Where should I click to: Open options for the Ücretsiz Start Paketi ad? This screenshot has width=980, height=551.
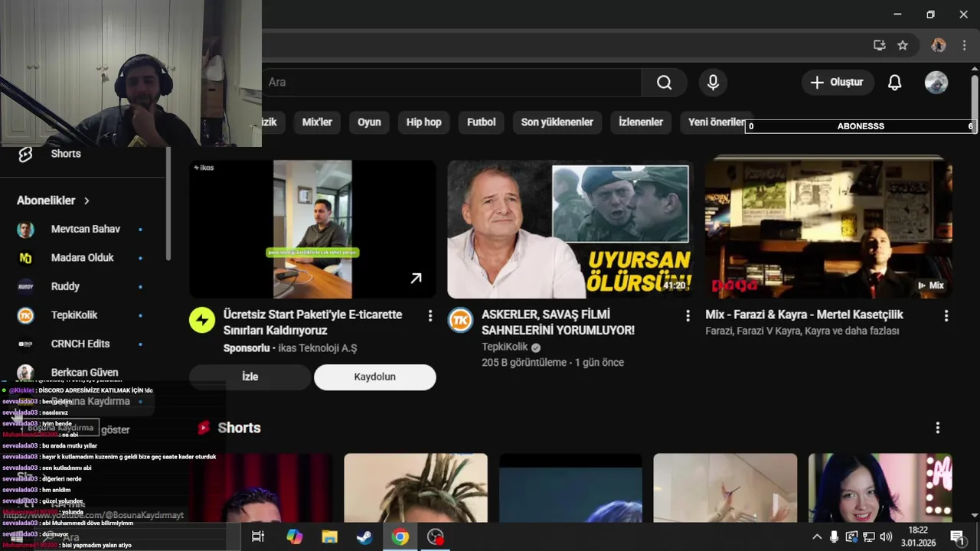(430, 315)
